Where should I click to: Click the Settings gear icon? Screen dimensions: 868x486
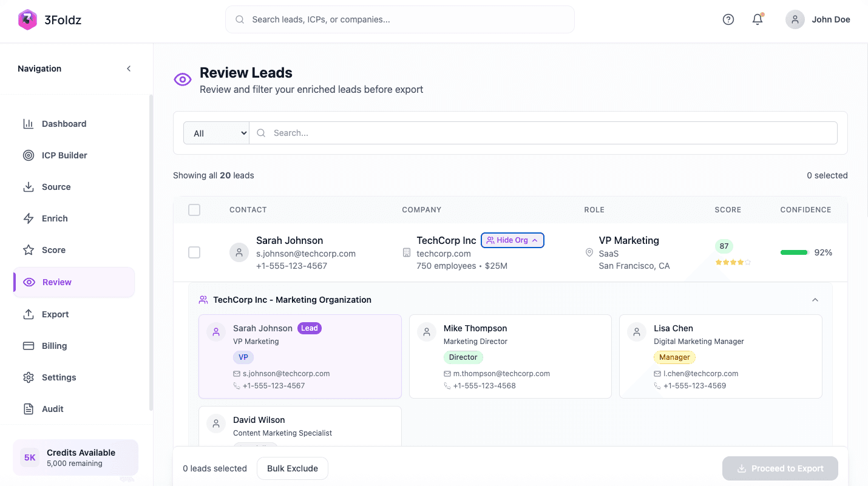(29, 377)
